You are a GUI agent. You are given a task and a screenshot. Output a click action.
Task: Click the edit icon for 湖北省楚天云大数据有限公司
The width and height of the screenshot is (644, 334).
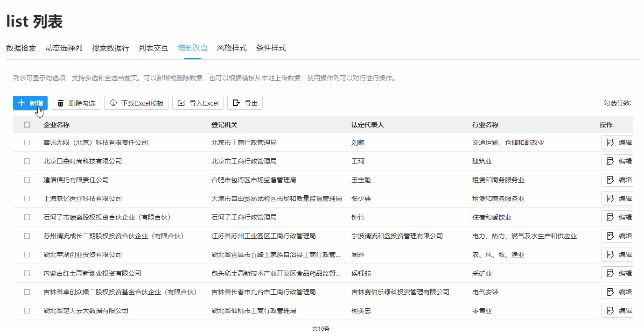[x=609, y=310]
